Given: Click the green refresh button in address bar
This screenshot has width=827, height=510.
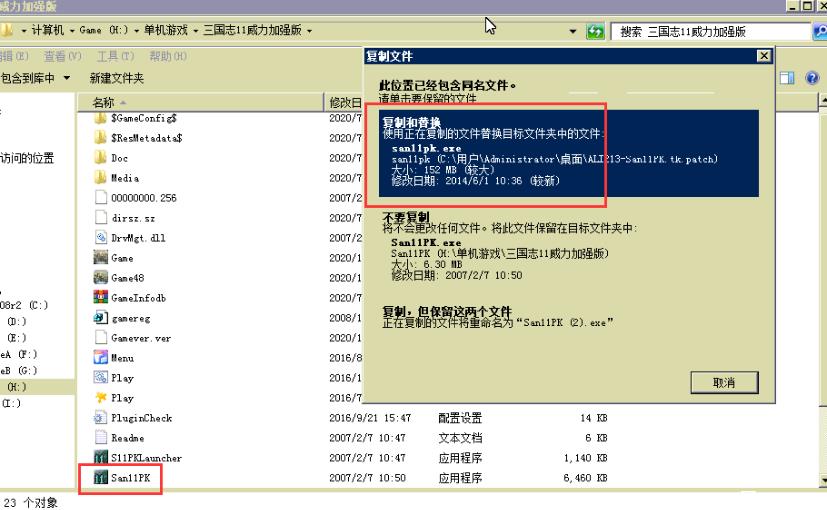Looking at the screenshot, I should coord(595,32).
